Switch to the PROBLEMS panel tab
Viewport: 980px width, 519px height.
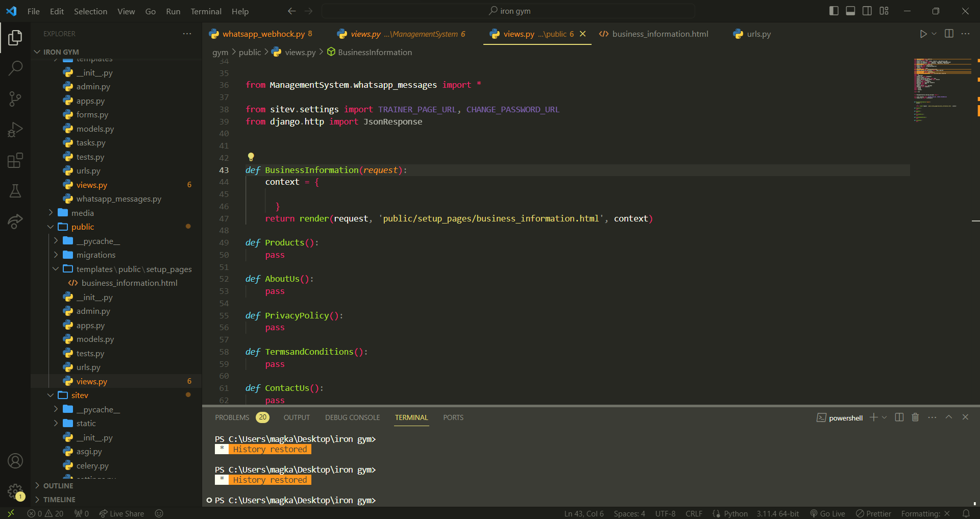tap(242, 417)
